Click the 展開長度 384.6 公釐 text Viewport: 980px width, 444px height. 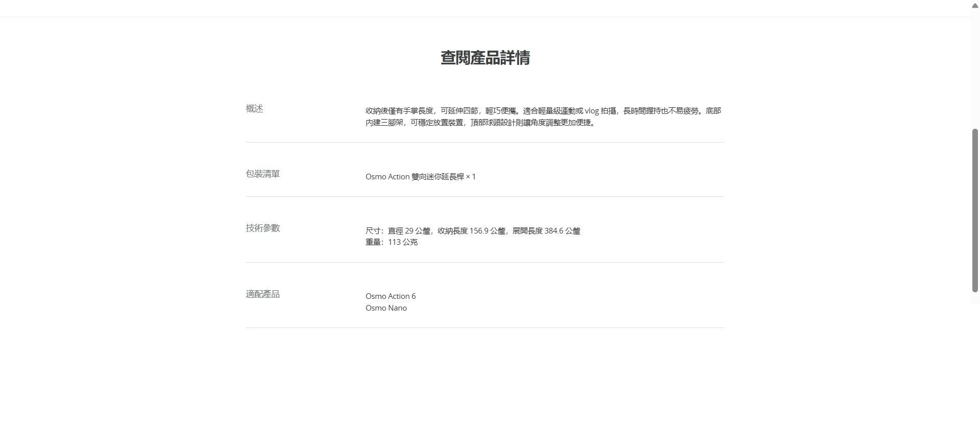546,231
